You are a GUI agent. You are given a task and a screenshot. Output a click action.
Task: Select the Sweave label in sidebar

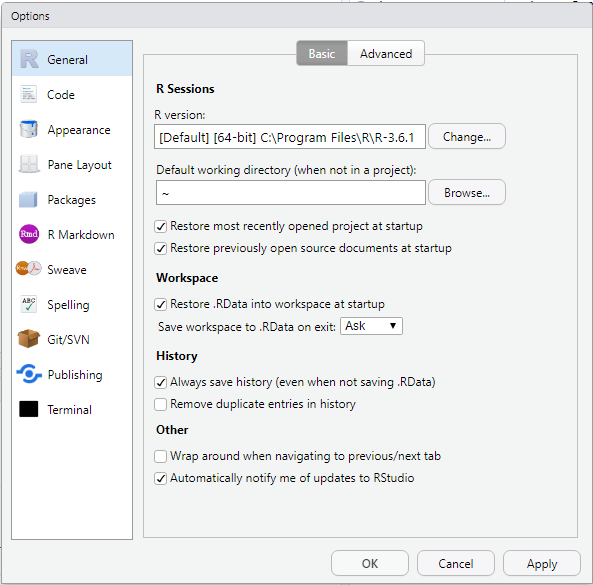point(67,270)
